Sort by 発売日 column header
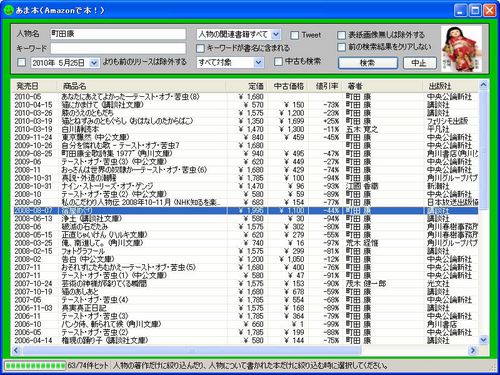 (x=35, y=86)
